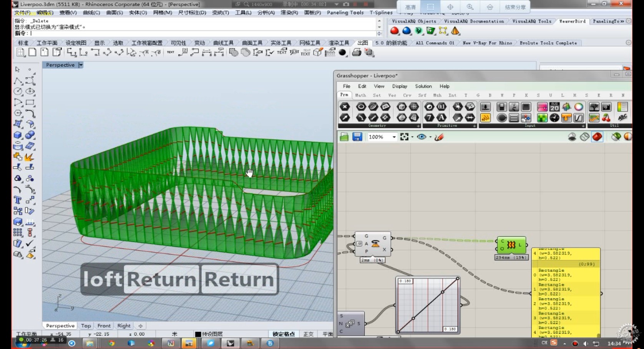Toggle Grasshopper no-preview mode

572,137
